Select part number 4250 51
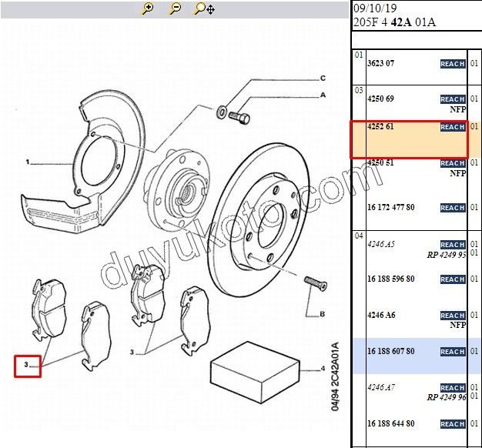The height and width of the screenshot is (448, 482). (381, 163)
